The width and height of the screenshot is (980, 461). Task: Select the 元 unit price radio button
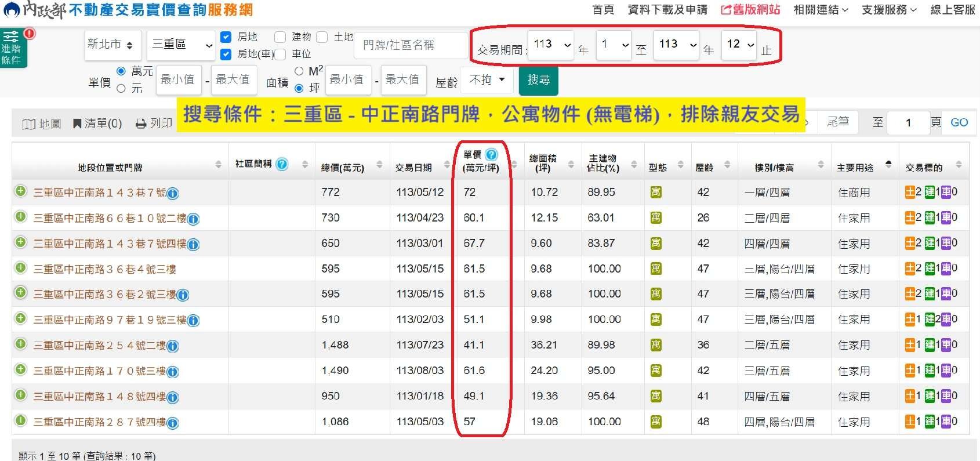click(x=121, y=89)
